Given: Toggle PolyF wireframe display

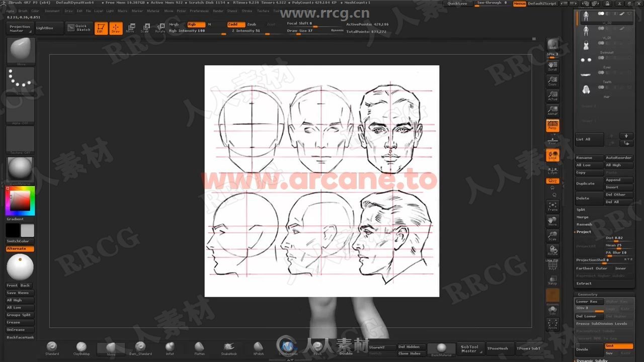Looking at the screenshot, I should click(x=552, y=265).
